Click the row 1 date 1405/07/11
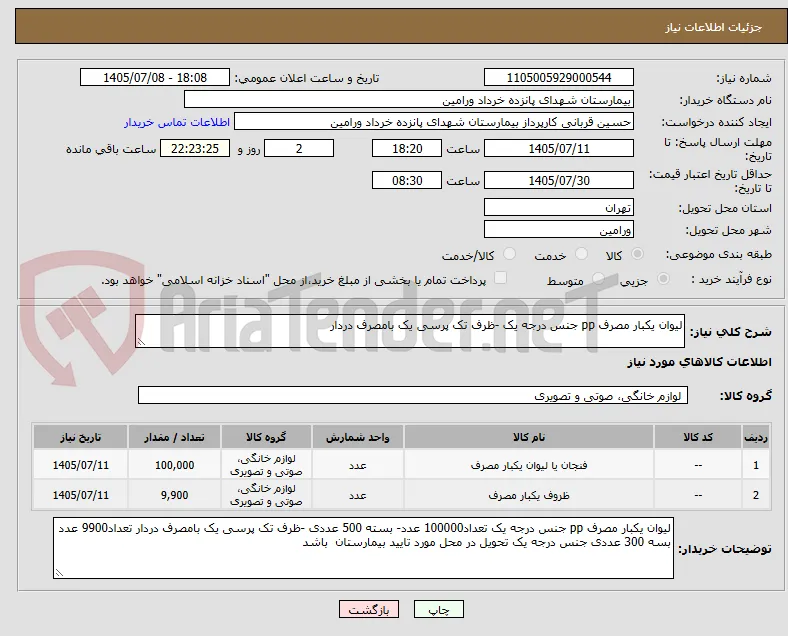Image resolution: width=788 pixels, height=636 pixels. tap(80, 465)
